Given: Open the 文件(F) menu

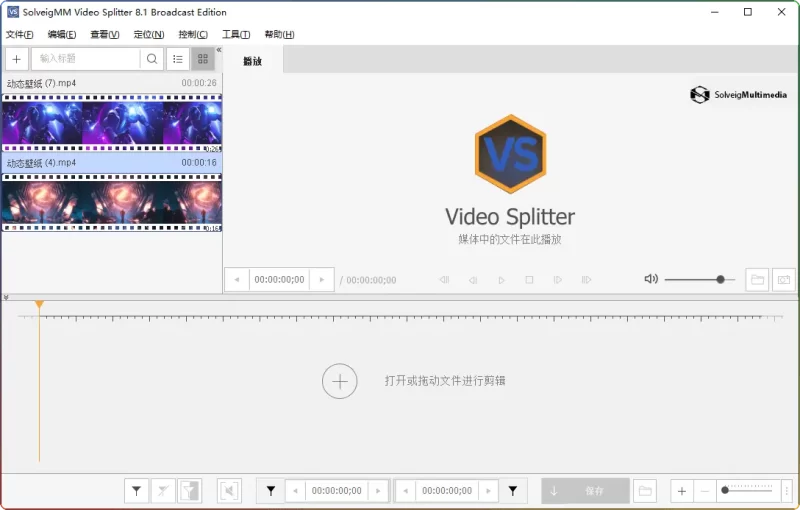Looking at the screenshot, I should 19,34.
